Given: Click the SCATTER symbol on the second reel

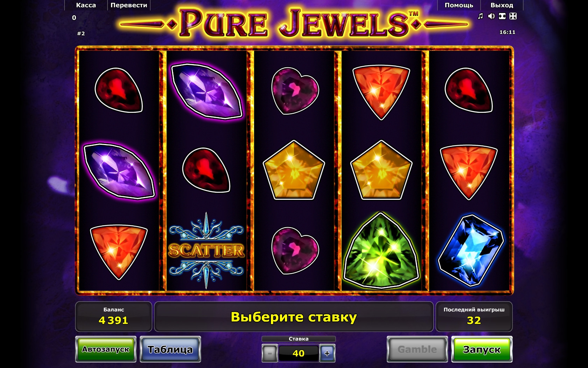Looking at the screenshot, I should point(206,250).
